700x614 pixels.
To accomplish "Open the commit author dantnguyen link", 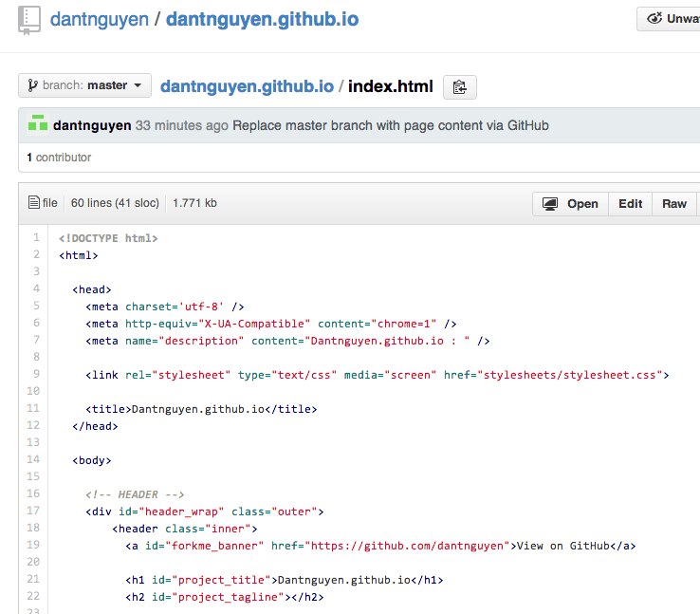I will (92, 125).
